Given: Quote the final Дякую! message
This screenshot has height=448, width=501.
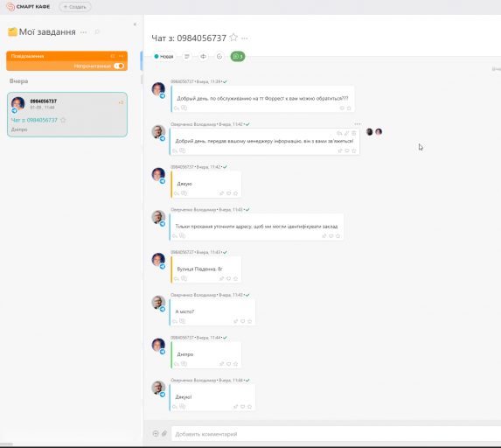Looking at the screenshot, I should click(182, 406).
